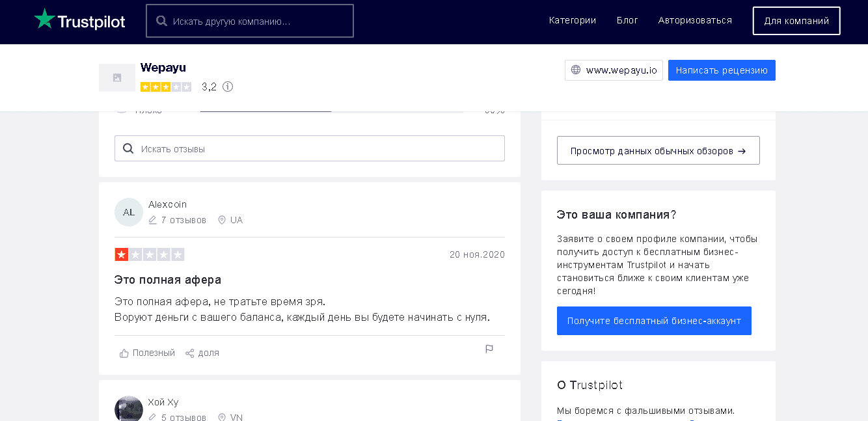Click the thumbs-up Полезный button on Alexcoin's review
This screenshot has height=421, width=868.
point(146,352)
